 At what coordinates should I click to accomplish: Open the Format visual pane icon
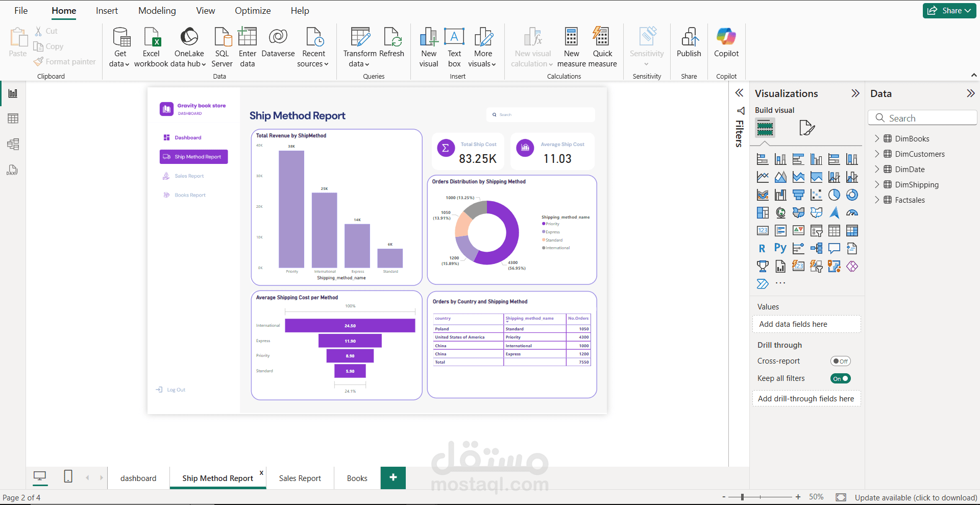(x=806, y=128)
